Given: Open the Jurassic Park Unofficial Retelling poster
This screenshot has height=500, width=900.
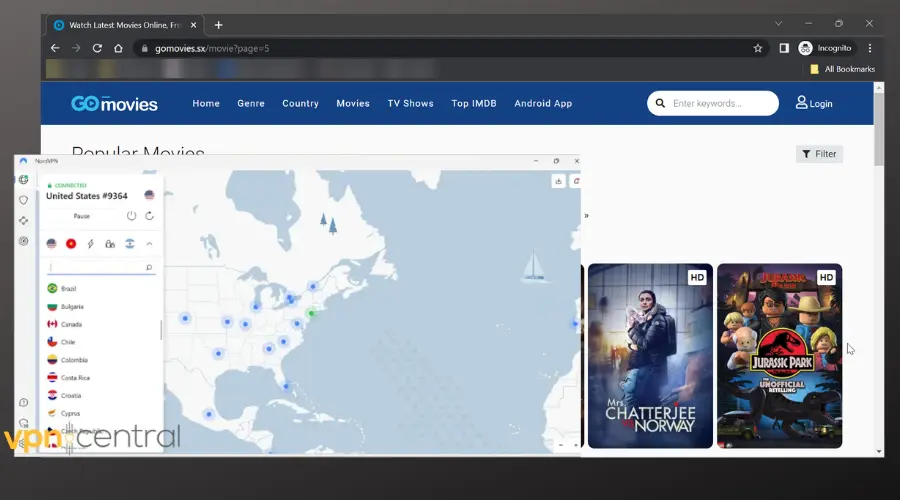Looking at the screenshot, I should [x=779, y=356].
